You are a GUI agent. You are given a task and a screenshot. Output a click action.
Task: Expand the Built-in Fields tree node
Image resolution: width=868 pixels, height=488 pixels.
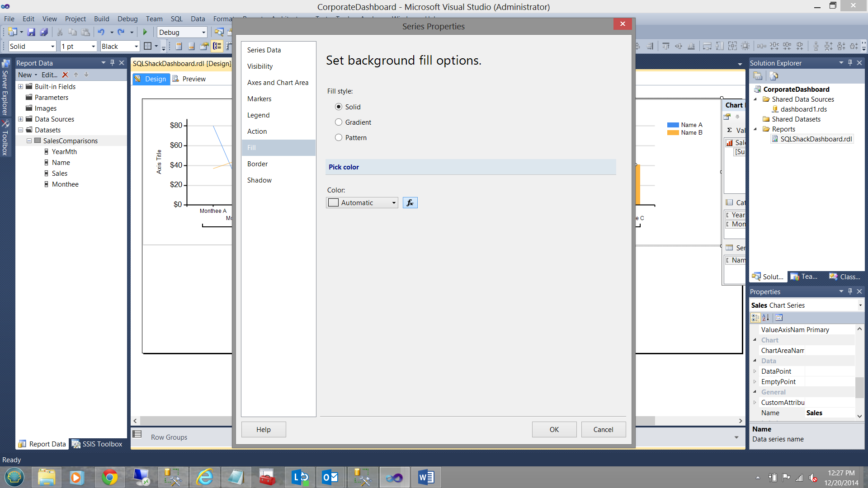[20, 87]
